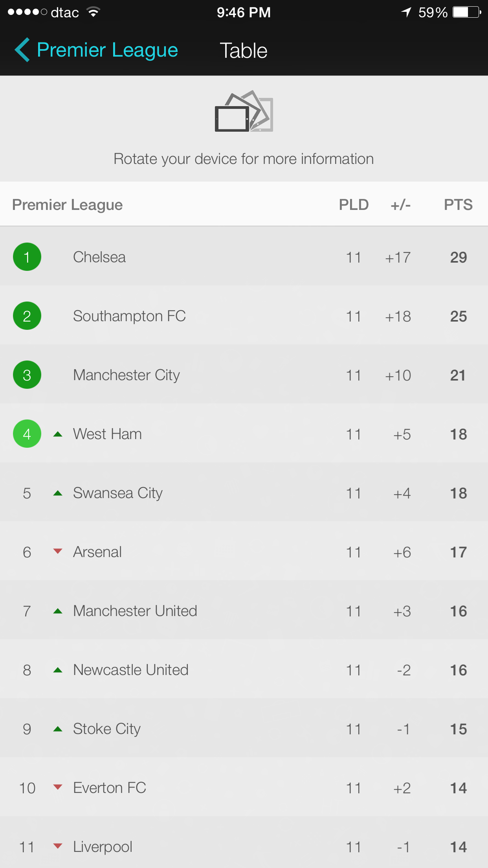488x868 pixels.
Task: Tap the green up arrow beside Swansea City
Action: [x=58, y=493]
